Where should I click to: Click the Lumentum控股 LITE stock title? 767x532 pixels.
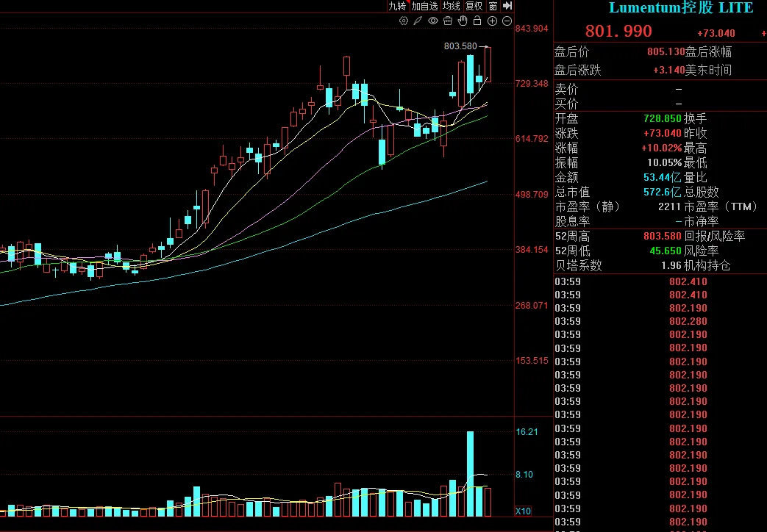coord(681,7)
